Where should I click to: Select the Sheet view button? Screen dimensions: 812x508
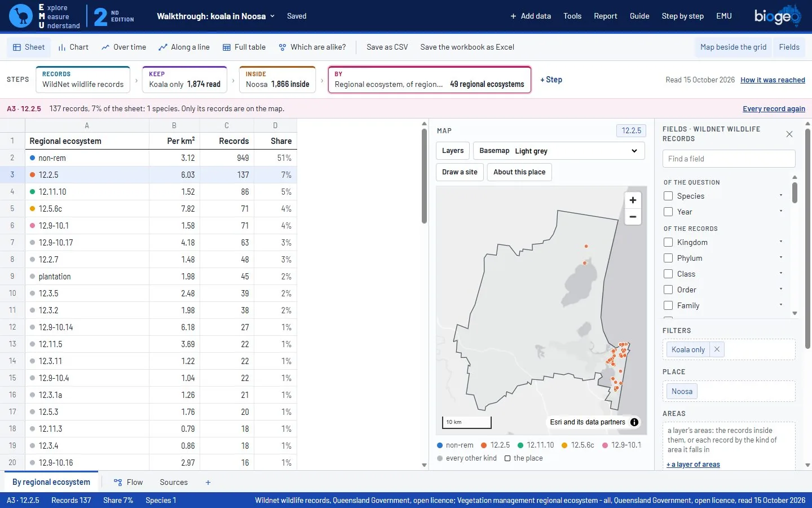[x=29, y=47]
